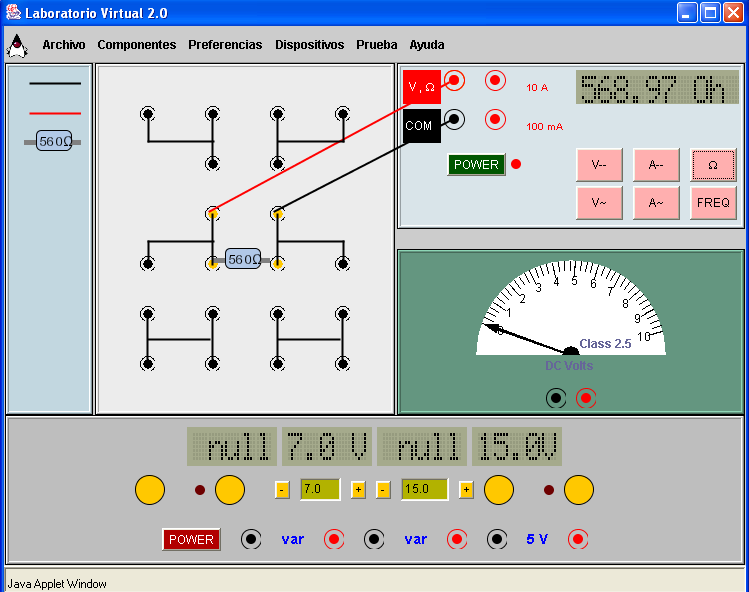The image size is (749, 592).
Task: Toggle the power supply red POWER button
Action: [191, 539]
